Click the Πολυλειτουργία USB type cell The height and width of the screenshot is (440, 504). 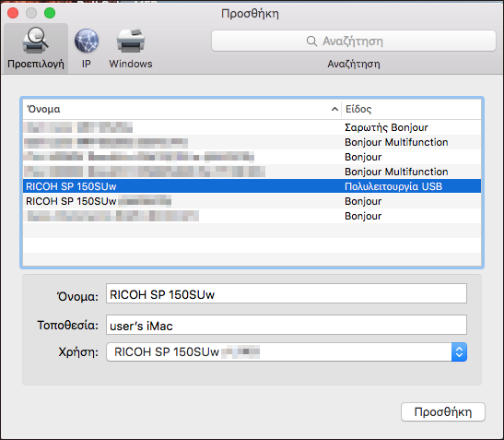pyautogui.click(x=393, y=186)
